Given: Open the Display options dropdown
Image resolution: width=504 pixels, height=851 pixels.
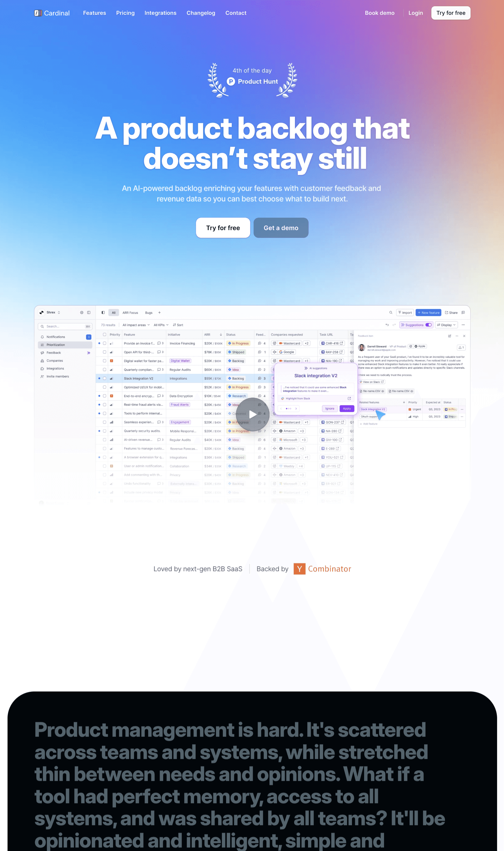Looking at the screenshot, I should click(x=446, y=325).
